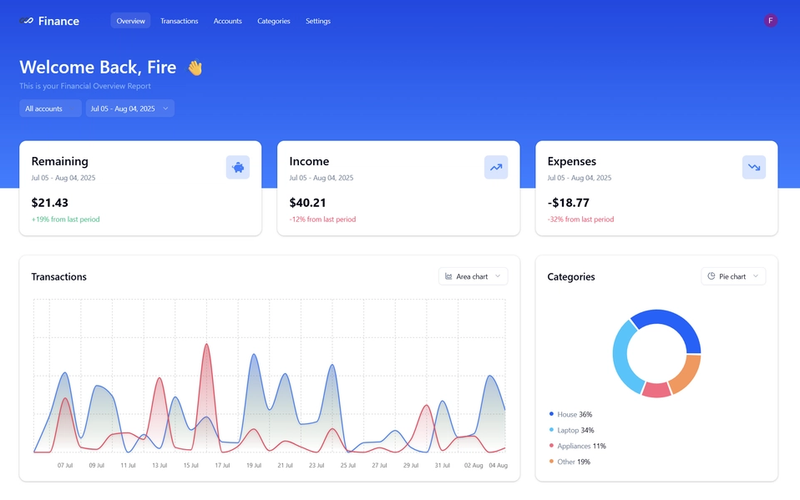Open the Overview tab

click(x=131, y=21)
